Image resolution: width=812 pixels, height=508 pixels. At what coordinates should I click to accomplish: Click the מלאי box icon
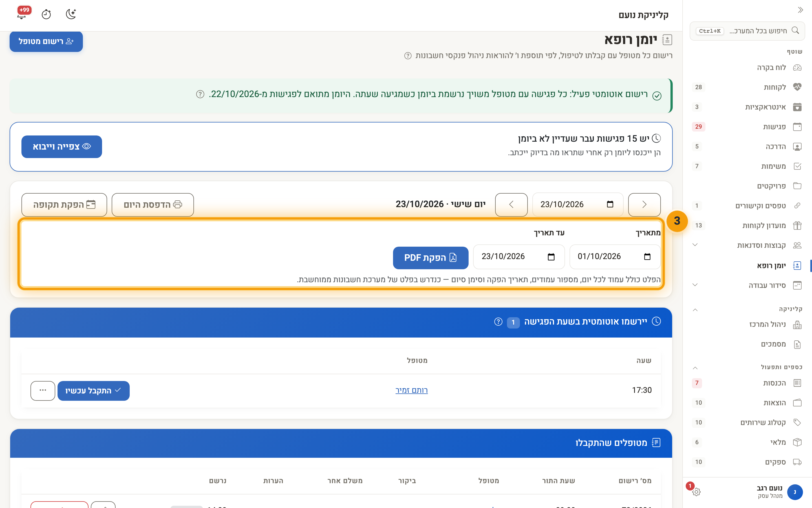797,442
